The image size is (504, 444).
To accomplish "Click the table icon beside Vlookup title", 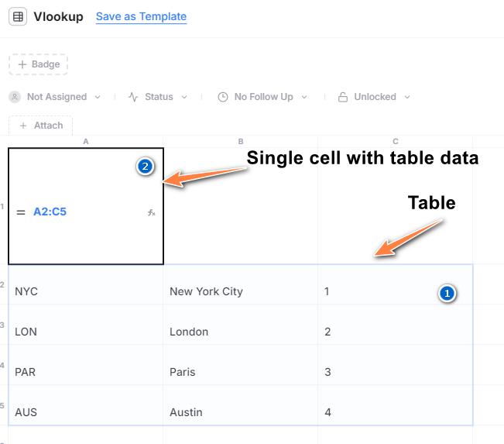I will 18,16.
